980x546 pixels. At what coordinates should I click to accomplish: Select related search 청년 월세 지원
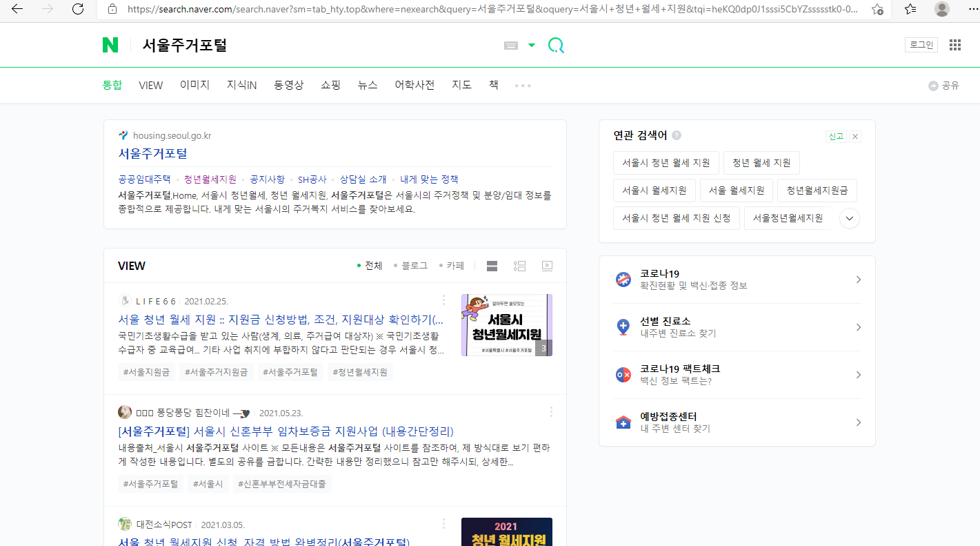pyautogui.click(x=761, y=163)
